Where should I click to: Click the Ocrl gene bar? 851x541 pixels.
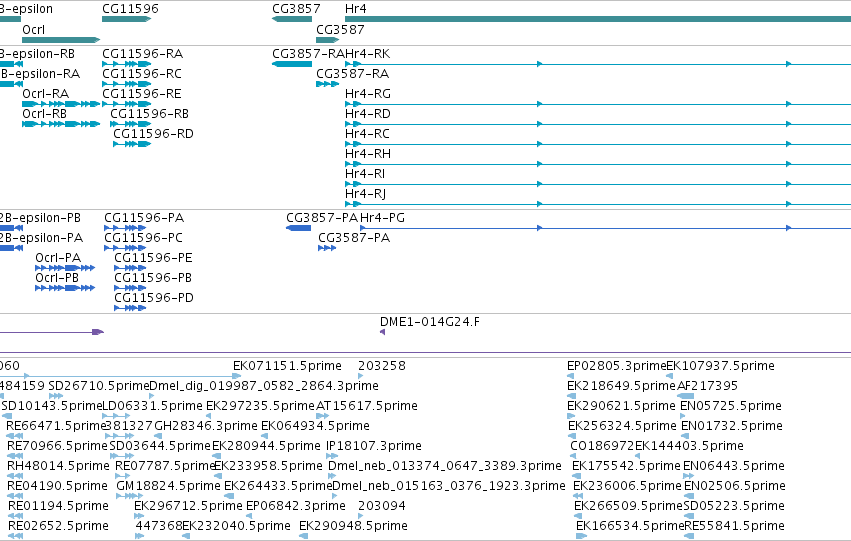[x=61, y=40]
